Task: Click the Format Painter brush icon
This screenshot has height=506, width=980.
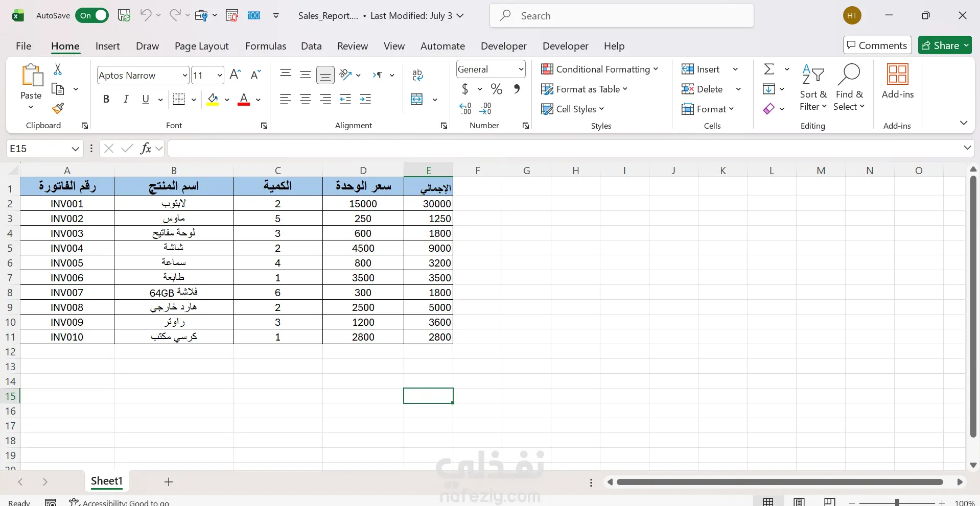Action: 58,108
